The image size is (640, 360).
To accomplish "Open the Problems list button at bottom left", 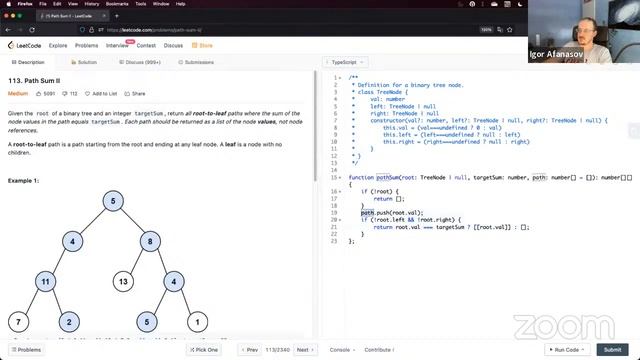I will 27,350.
